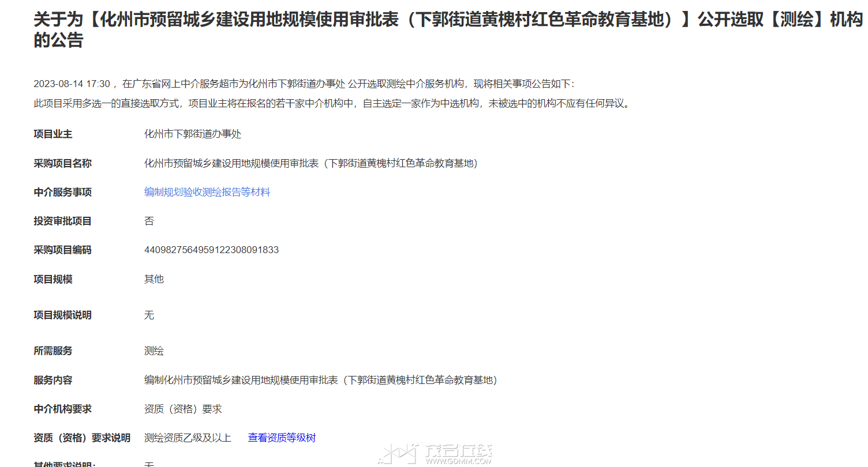The width and height of the screenshot is (868, 467).
Task: Click the 中介服务事项 field label
Action: 63,192
